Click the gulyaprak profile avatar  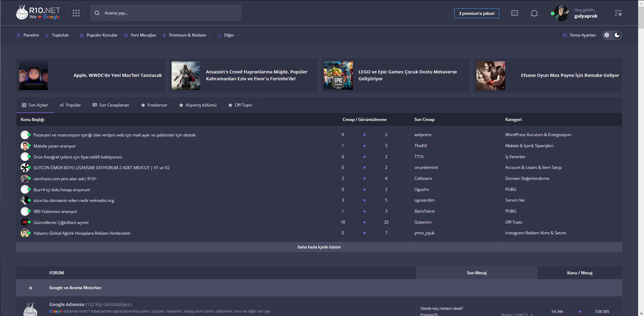[x=561, y=13]
